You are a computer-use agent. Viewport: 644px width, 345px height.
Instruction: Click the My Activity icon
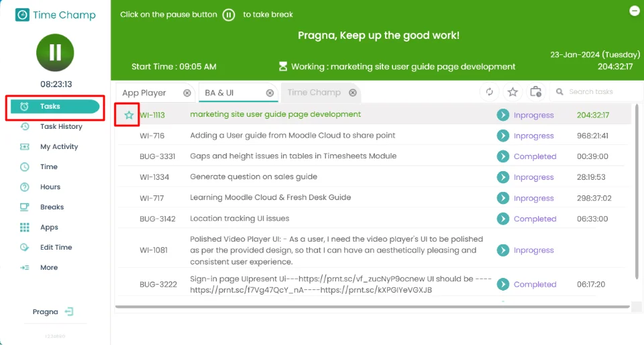tap(25, 146)
